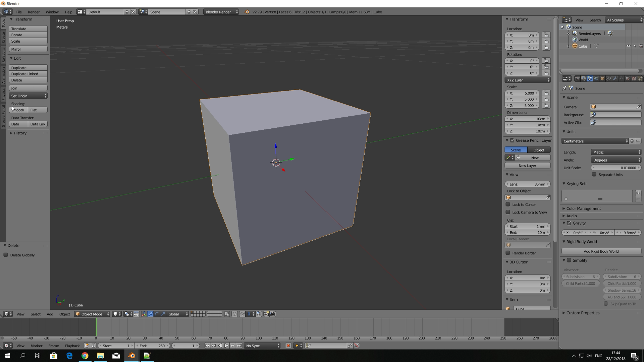Enable the Delete Globally checkbox

tap(6, 255)
